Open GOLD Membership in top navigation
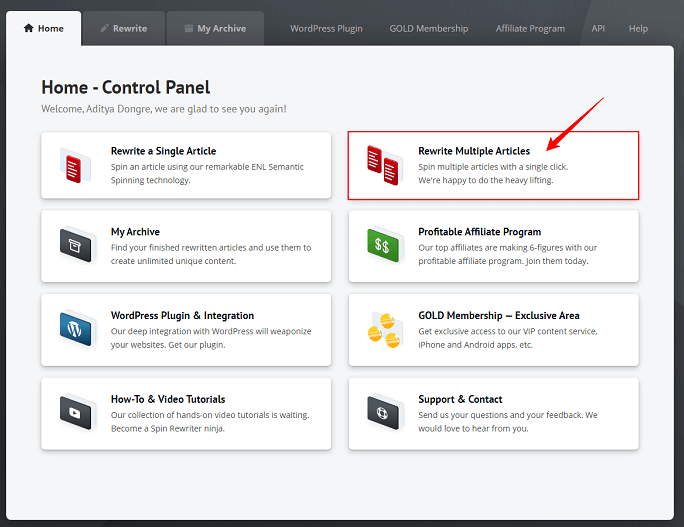 [x=429, y=28]
